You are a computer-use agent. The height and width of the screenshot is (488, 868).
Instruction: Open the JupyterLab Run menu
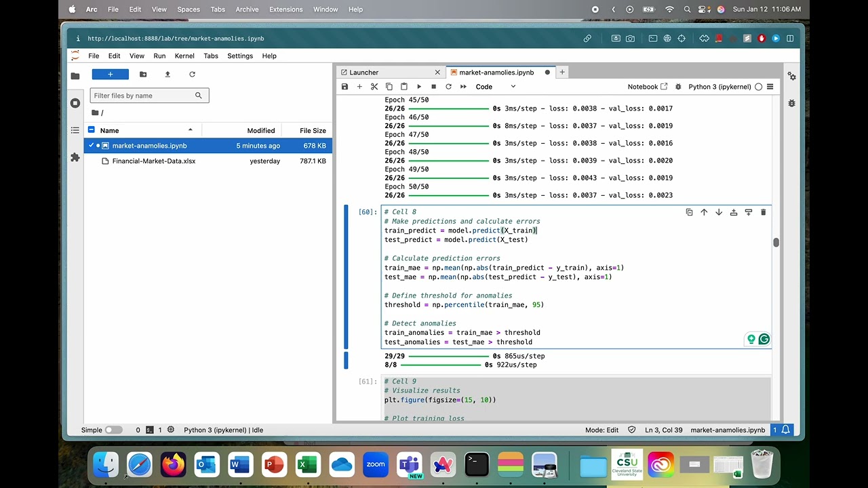[x=159, y=56]
